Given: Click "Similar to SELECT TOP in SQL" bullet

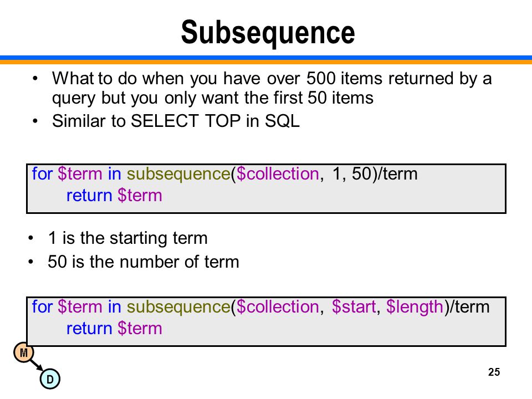Looking at the screenshot, I should [176, 121].
